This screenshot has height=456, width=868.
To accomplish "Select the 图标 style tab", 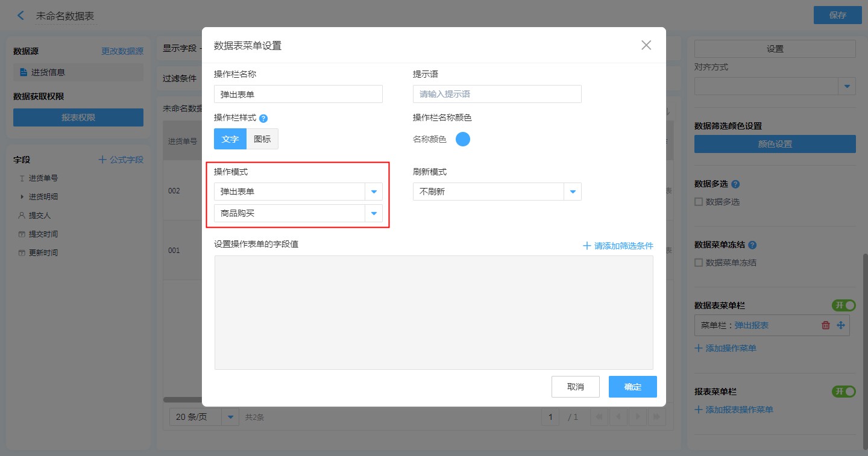I will point(262,139).
